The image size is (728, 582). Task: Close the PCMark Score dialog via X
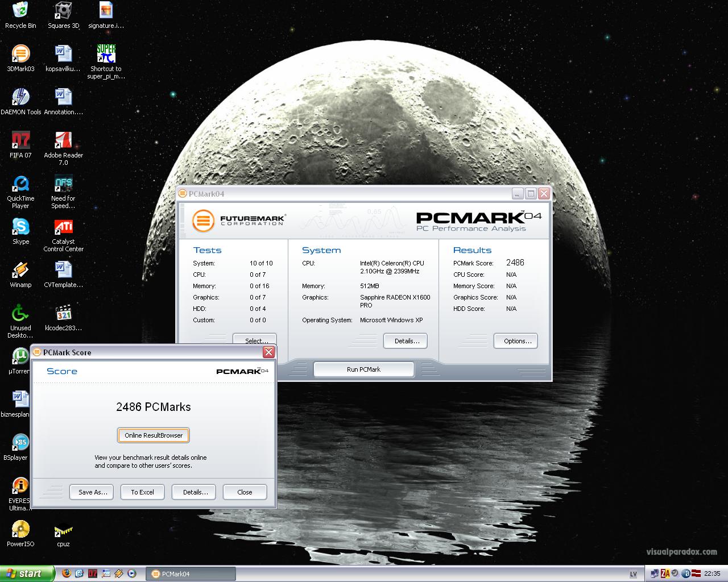point(268,352)
